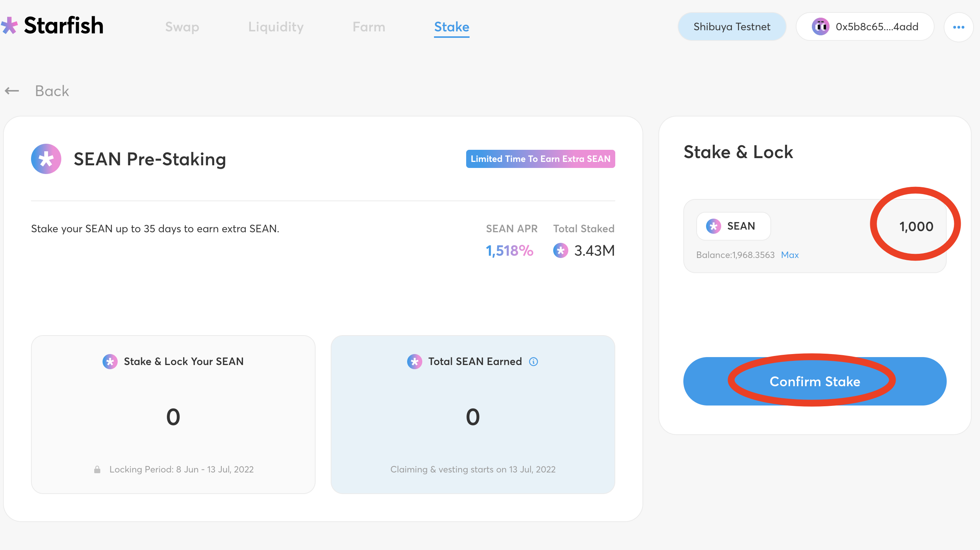Click the Total SEAN Earned info icon

[534, 361]
